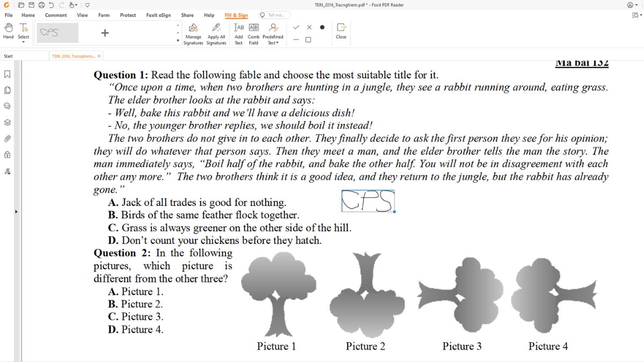
Task: Select the Hand tool
Action: tap(9, 31)
